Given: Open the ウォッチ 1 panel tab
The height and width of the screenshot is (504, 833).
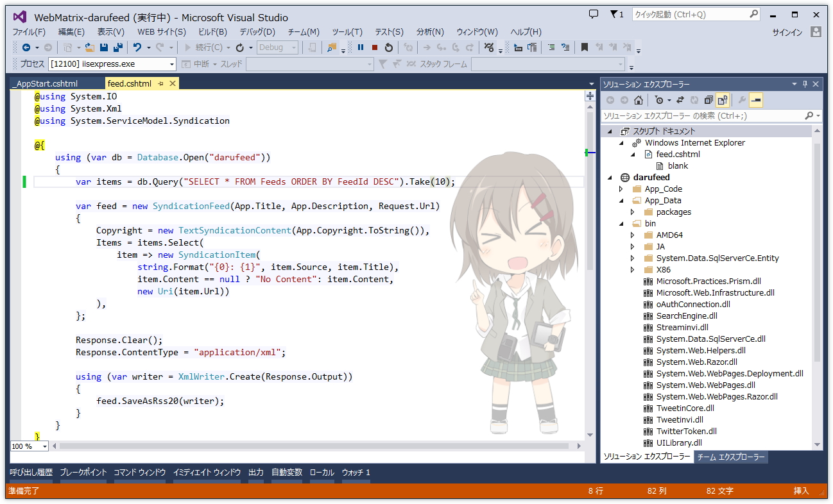Looking at the screenshot, I should click(x=356, y=473).
